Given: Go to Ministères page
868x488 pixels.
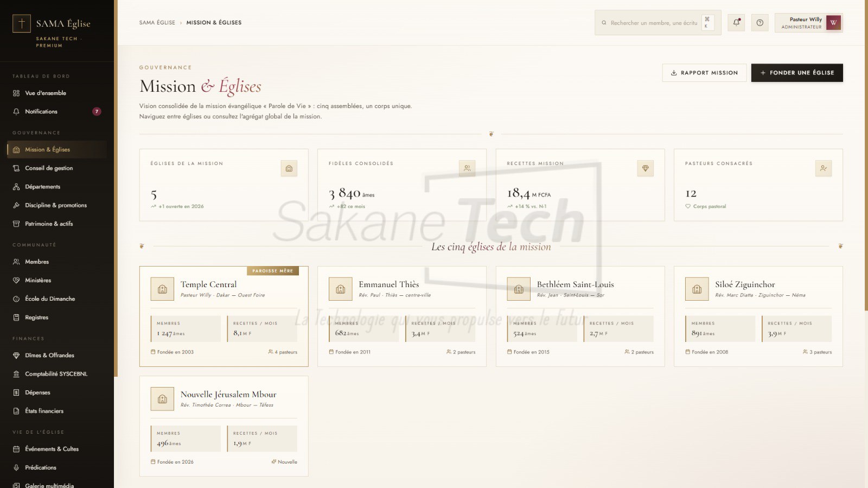Looking at the screenshot, I should click(x=57, y=280).
